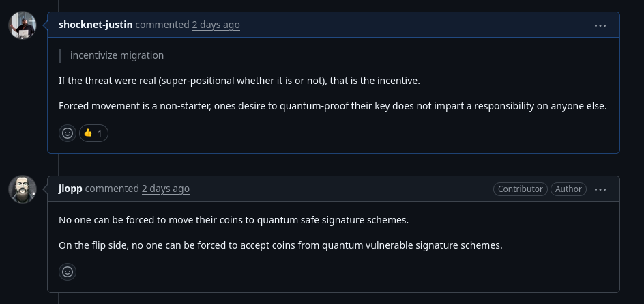Click the word 'commented' next to jlopp

coord(112,189)
